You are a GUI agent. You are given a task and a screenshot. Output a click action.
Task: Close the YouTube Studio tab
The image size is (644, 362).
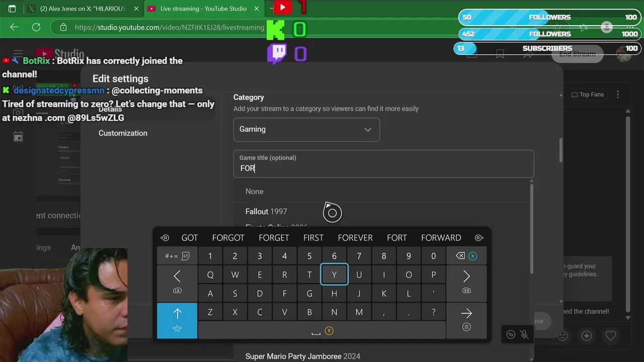click(x=257, y=9)
